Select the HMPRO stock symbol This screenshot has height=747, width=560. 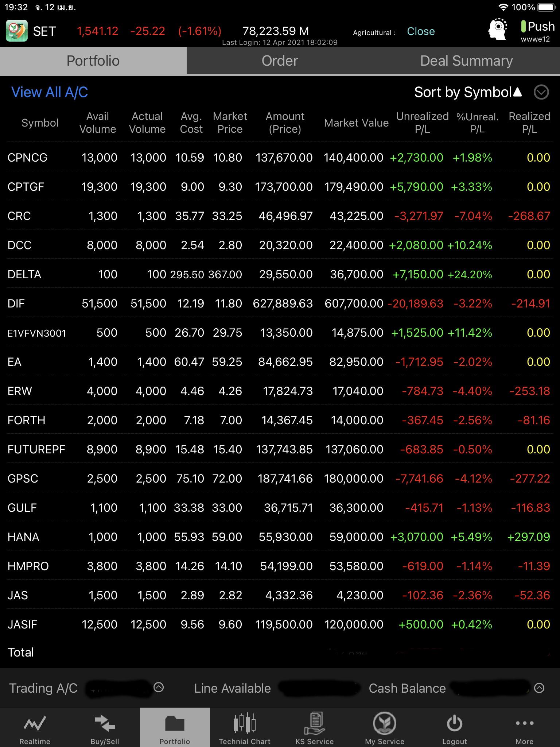28,566
